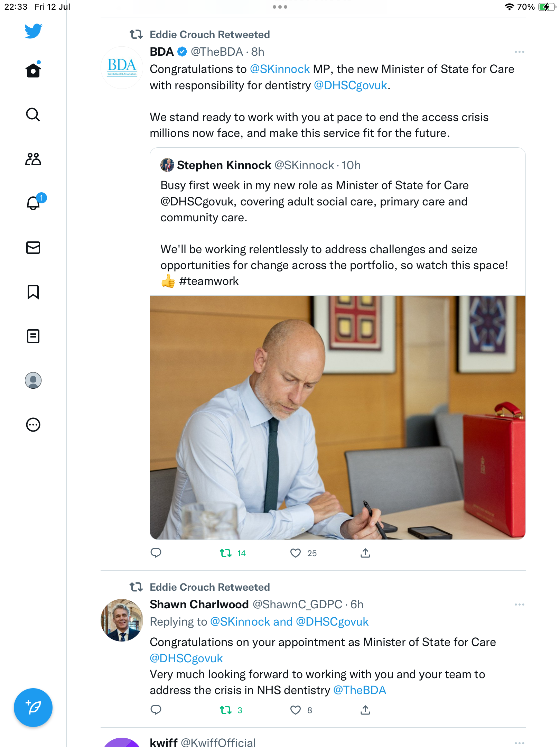Open Notifications bell with one alert
This screenshot has height=747, width=560.
coord(34,203)
